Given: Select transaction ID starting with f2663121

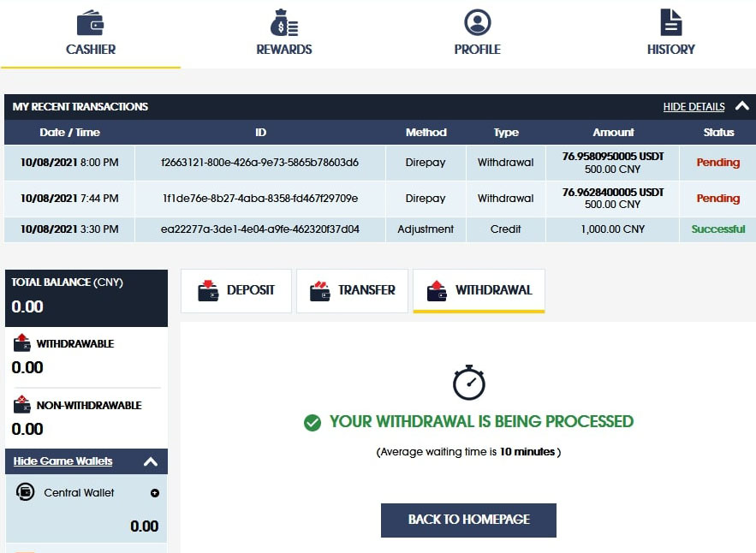Looking at the screenshot, I should pyautogui.click(x=260, y=163).
